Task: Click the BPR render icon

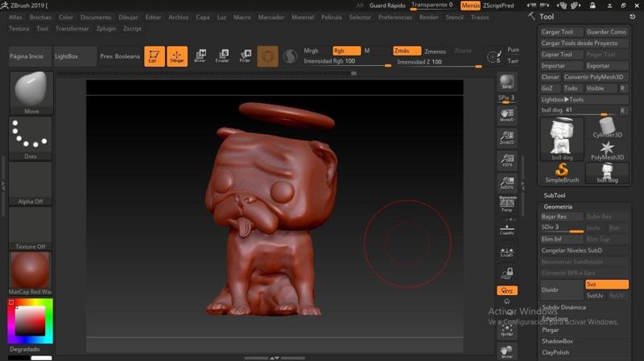Action: (506, 83)
